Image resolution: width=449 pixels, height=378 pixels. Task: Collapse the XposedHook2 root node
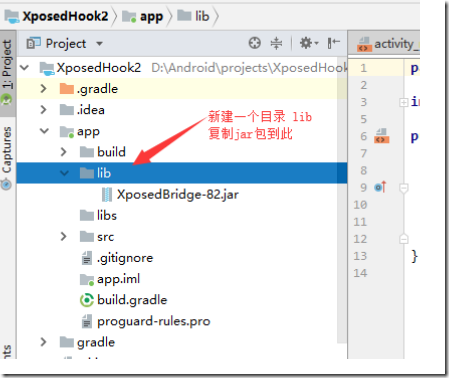25,68
